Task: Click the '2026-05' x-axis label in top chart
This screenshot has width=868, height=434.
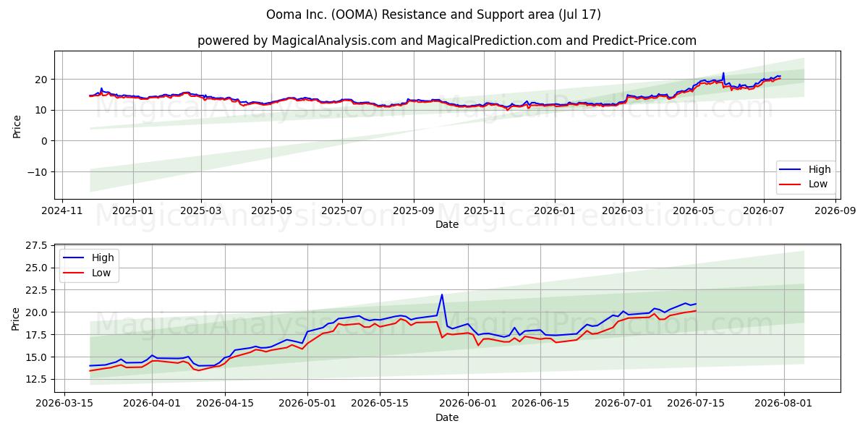Action: [x=694, y=211]
